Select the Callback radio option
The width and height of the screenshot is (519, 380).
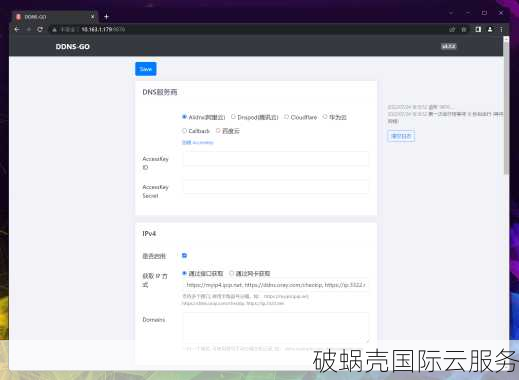click(x=184, y=131)
